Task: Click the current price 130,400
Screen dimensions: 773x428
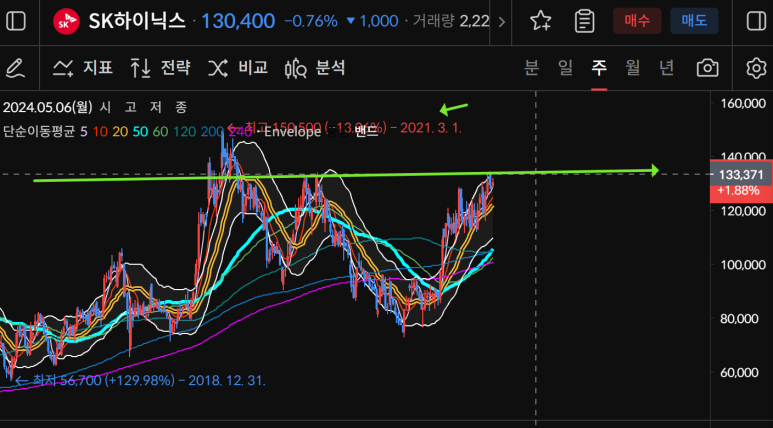Action: (x=238, y=21)
